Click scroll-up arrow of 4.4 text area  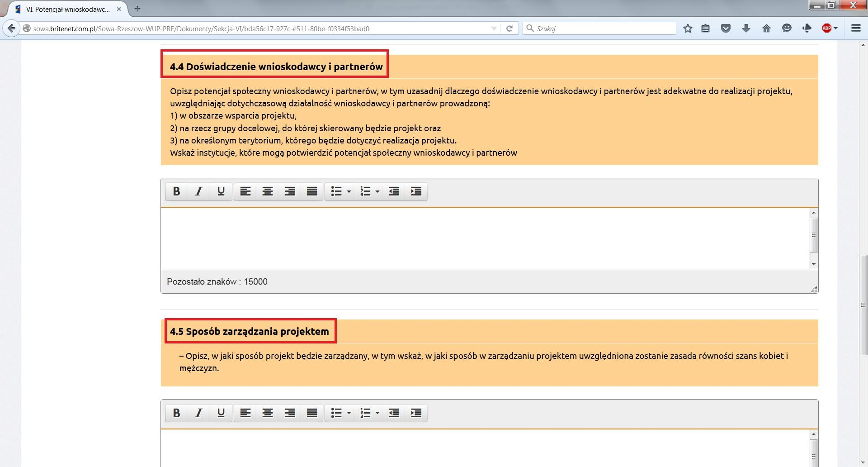(x=814, y=212)
